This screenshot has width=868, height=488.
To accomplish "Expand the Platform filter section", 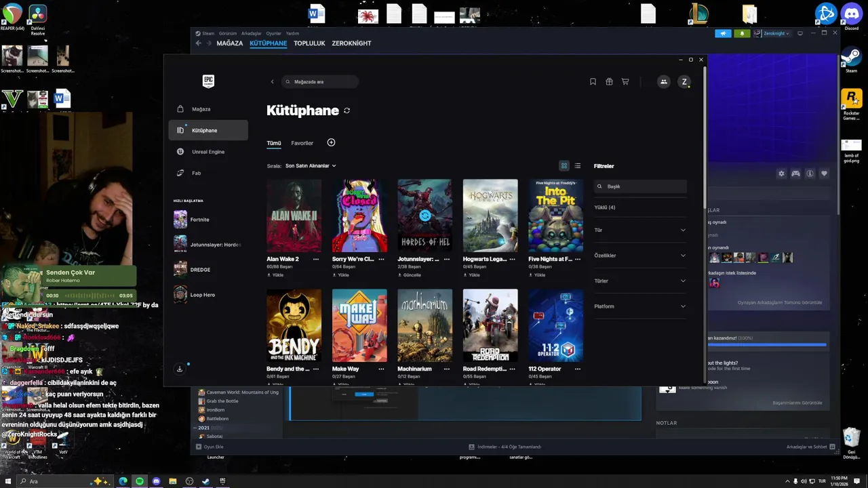I will (640, 306).
